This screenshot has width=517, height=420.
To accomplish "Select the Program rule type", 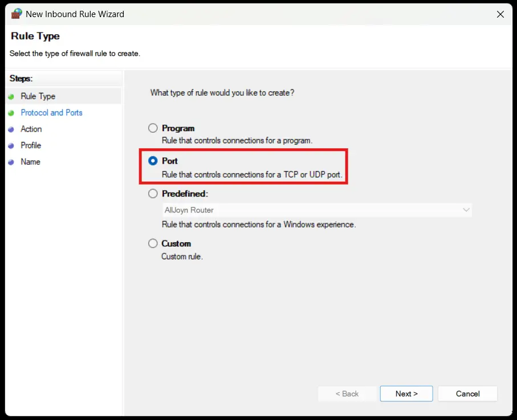I will coord(152,128).
